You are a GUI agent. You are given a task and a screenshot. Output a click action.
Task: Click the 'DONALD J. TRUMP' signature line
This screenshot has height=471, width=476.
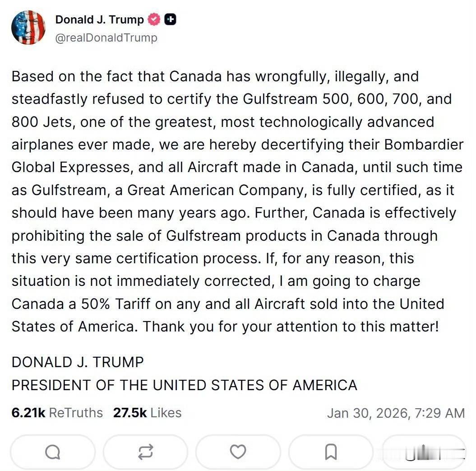point(78,362)
